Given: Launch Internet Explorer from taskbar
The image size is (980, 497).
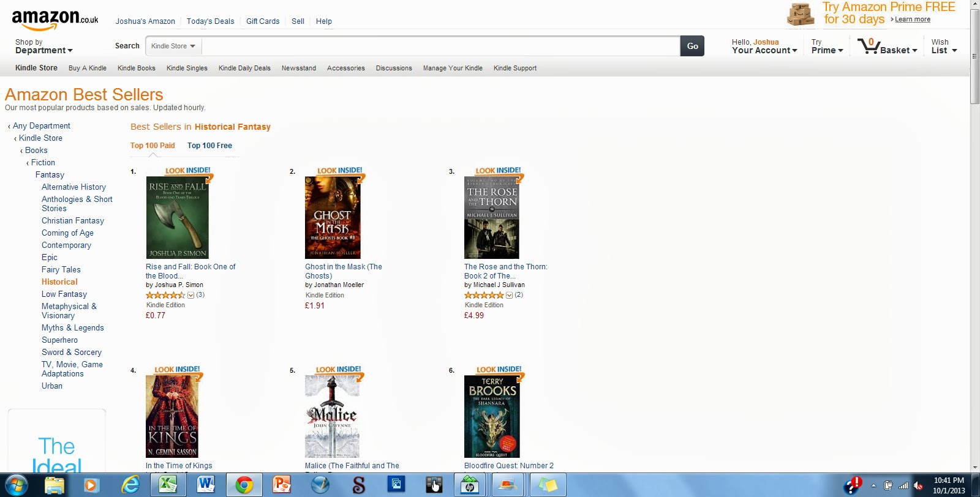Looking at the screenshot, I should pyautogui.click(x=130, y=485).
